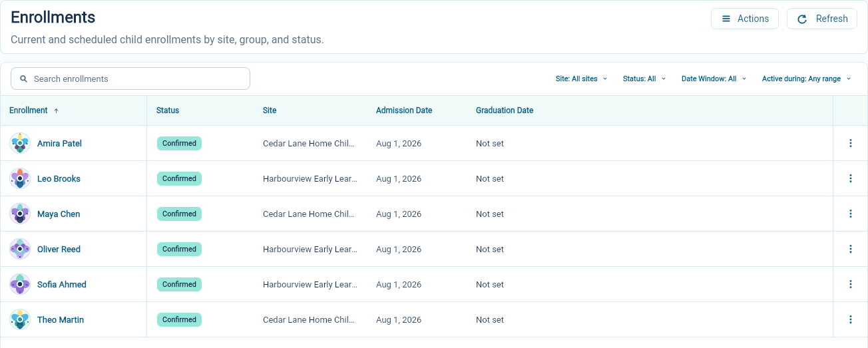Open Theo Martin's enrollment link
This screenshot has width=868, height=348.
[x=61, y=319]
